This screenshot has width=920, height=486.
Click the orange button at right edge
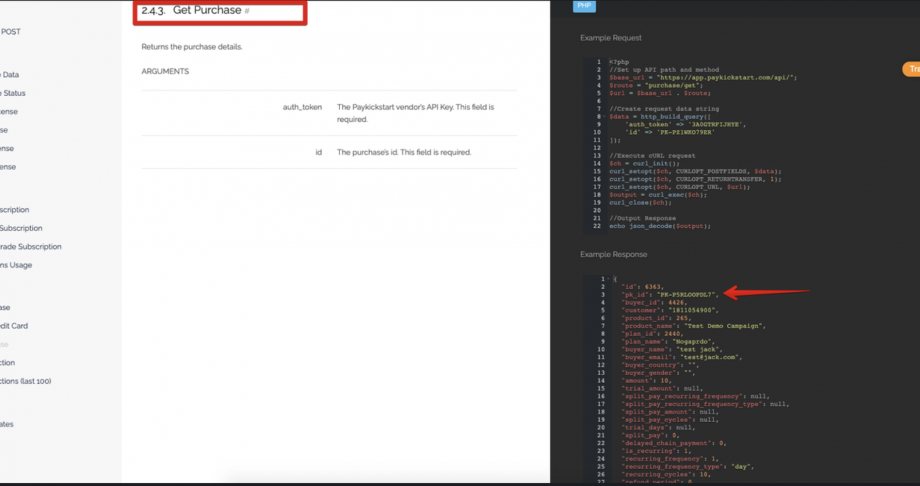[x=912, y=69]
